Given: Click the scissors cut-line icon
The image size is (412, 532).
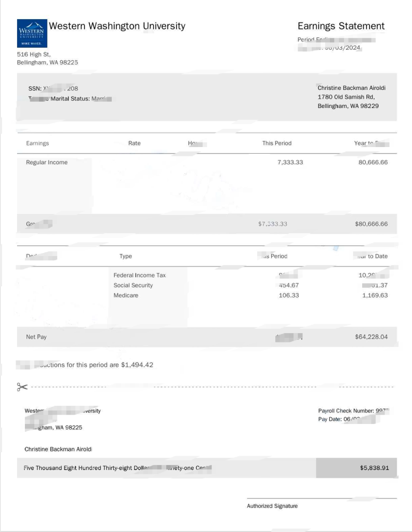Looking at the screenshot, I should click(x=22, y=387).
